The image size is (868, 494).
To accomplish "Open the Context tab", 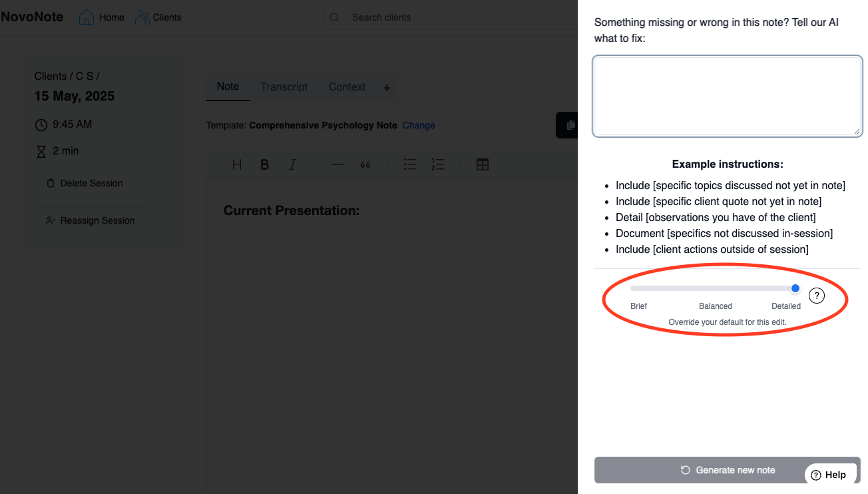I will (x=347, y=87).
